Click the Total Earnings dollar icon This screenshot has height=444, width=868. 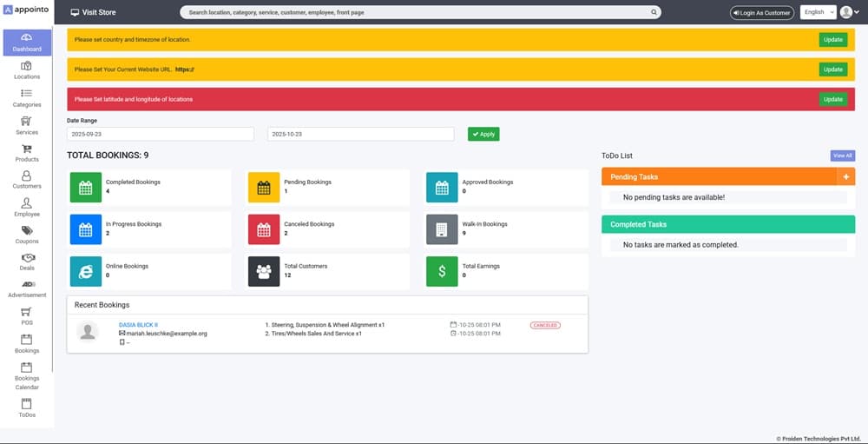click(x=441, y=272)
